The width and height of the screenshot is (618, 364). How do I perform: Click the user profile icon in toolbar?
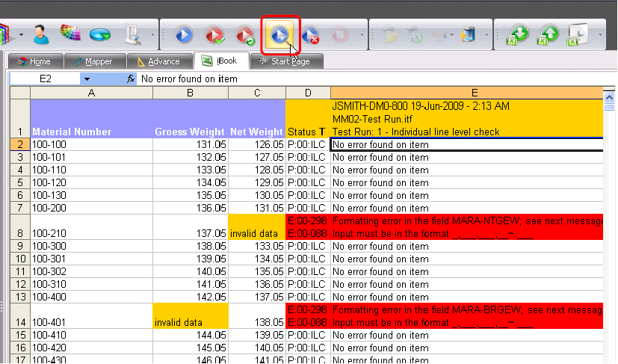41,34
